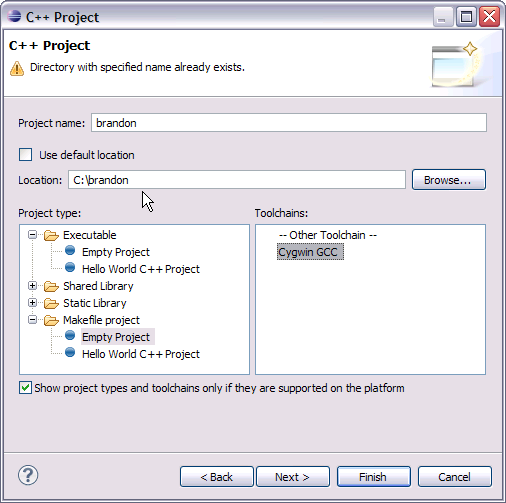This screenshot has width=506, height=503.
Task: Click the Static Library folder icon
Action: click(x=51, y=303)
